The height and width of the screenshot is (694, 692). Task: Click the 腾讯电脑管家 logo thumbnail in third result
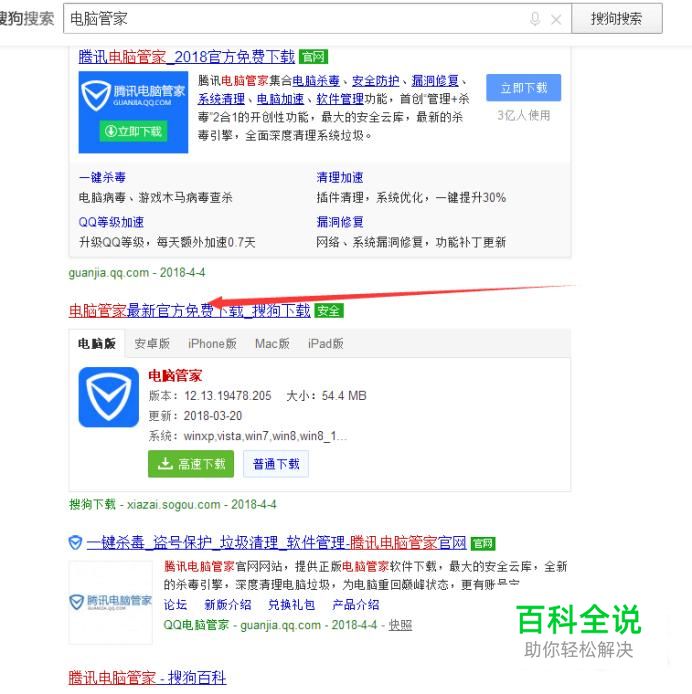(111, 602)
